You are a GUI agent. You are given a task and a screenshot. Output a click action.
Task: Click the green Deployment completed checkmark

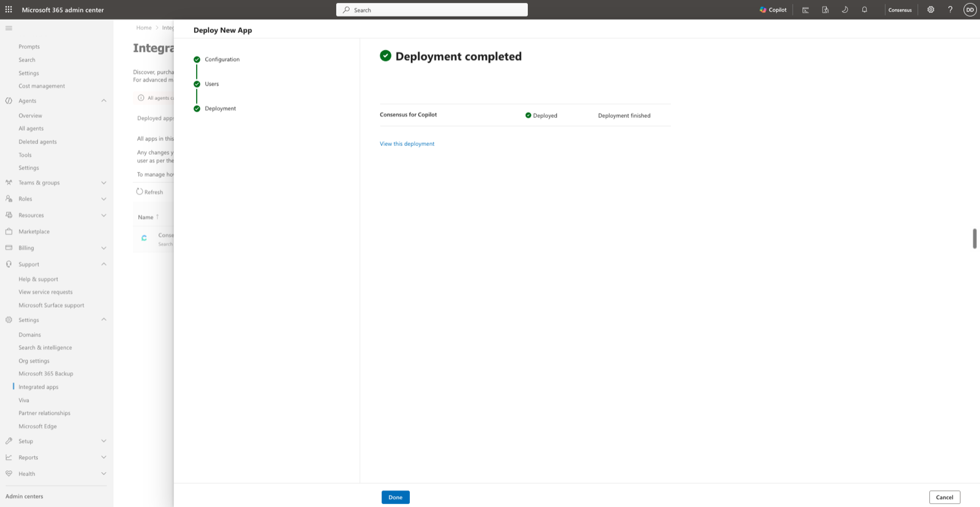coord(385,56)
